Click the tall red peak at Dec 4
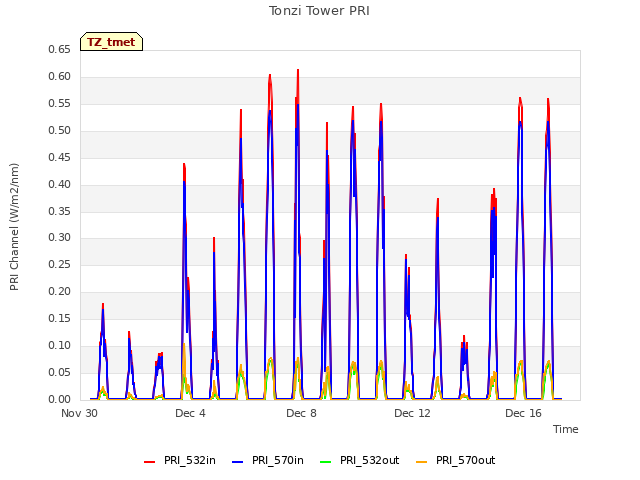640x480 pixels. point(184,164)
